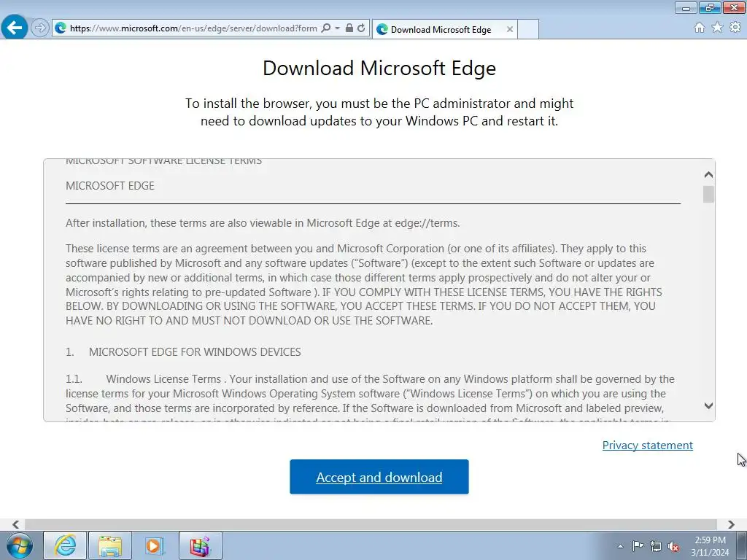Screen dimensions: 747x560
Task: Launch Windows Media Player from taskbar
Action: click(155, 545)
